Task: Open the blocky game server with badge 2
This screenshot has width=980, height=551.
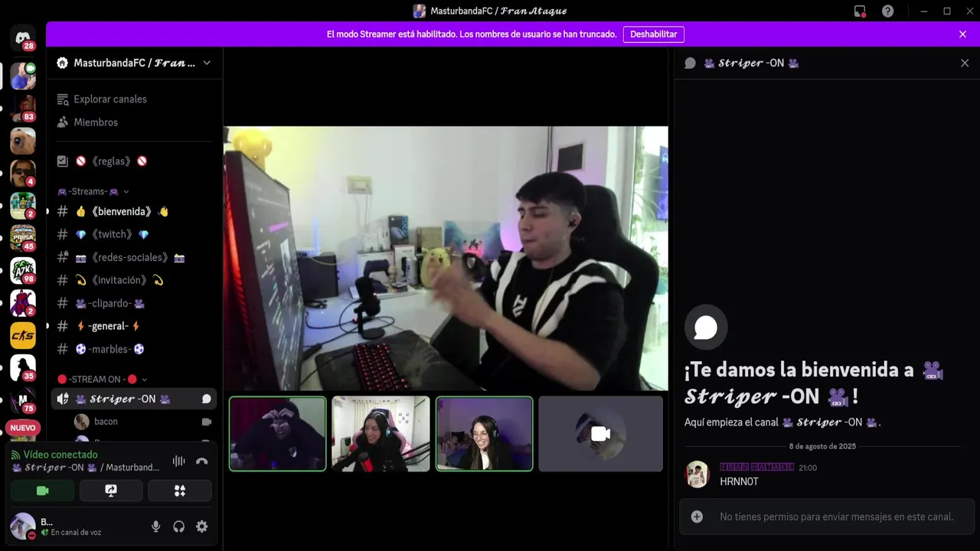Action: point(23,205)
